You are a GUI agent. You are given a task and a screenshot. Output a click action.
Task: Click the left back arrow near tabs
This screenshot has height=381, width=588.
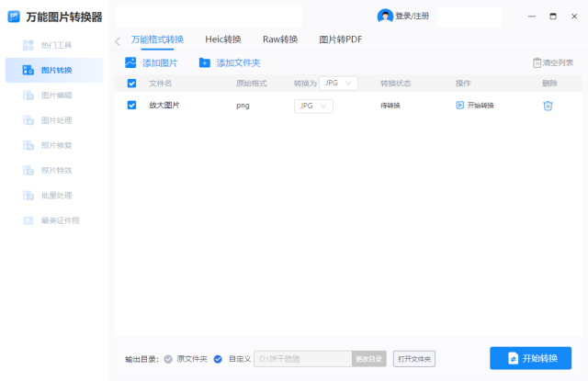pyautogui.click(x=118, y=41)
